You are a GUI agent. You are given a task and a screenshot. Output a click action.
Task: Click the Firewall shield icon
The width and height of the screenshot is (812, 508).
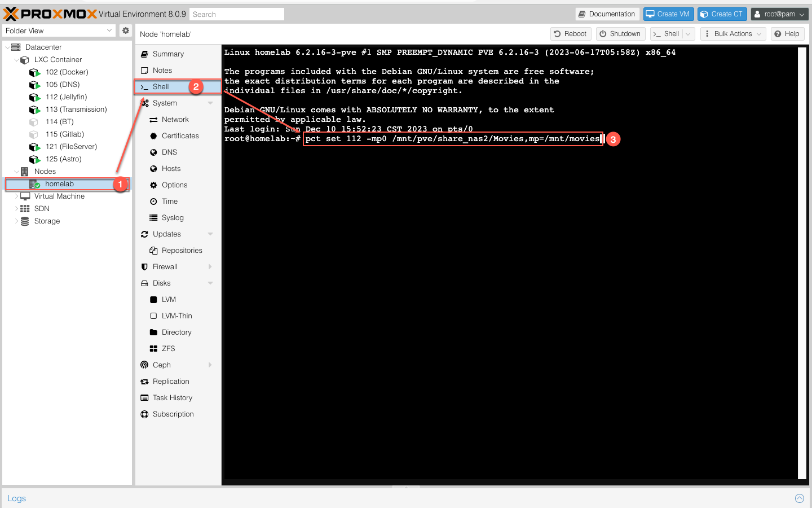click(x=144, y=267)
